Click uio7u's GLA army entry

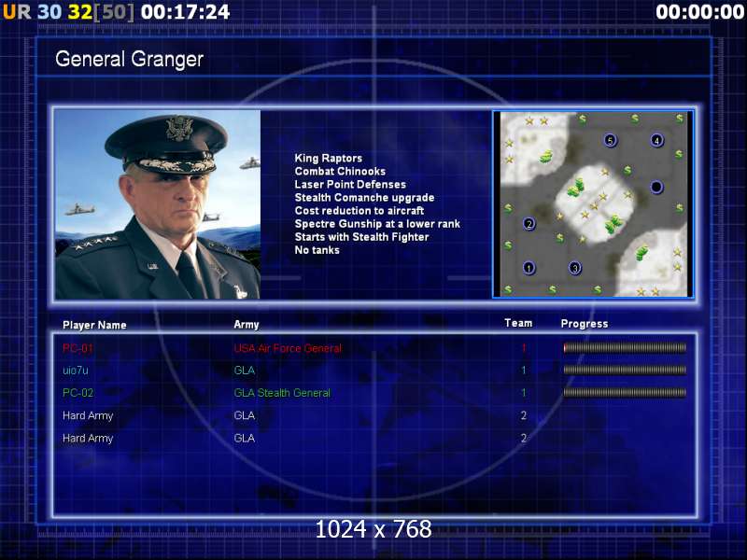coord(245,371)
